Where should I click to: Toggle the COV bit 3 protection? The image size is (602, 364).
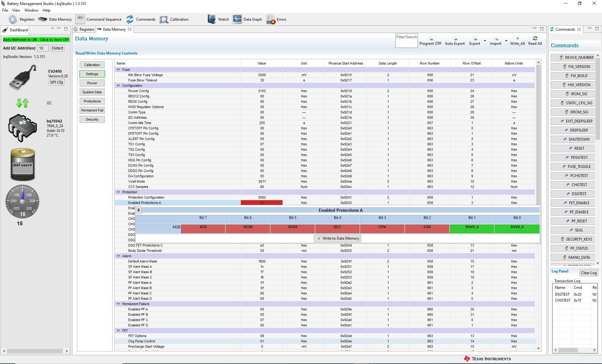[x=382, y=228]
